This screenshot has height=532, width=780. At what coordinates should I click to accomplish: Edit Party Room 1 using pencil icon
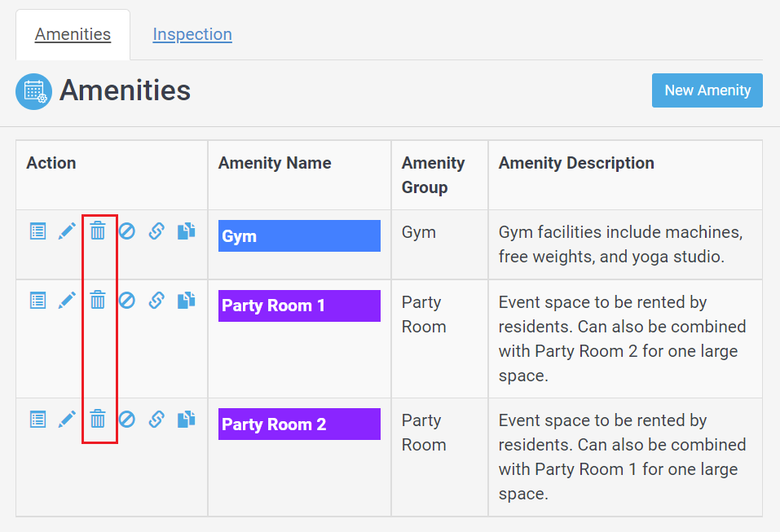click(x=67, y=301)
